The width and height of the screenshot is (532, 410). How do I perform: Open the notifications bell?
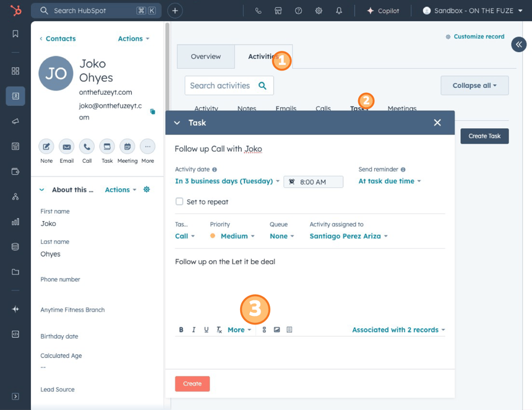click(x=339, y=11)
